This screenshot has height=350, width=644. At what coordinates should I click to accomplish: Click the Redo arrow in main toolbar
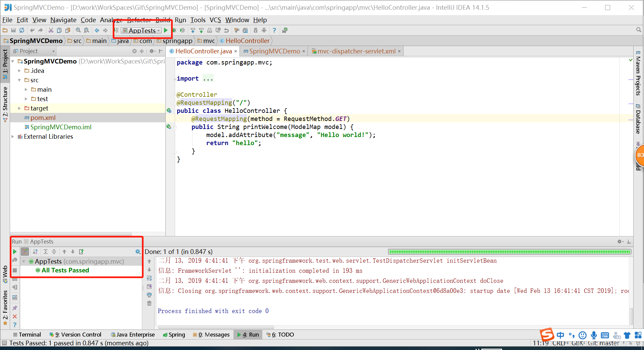point(41,30)
